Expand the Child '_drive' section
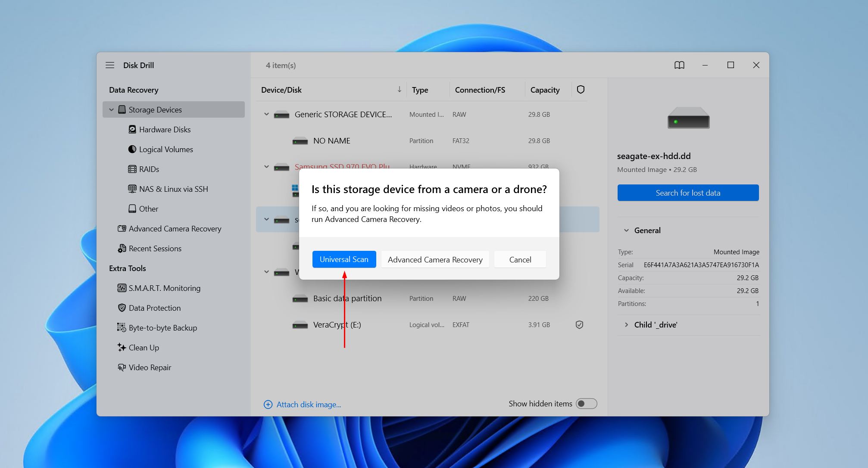 [x=626, y=325]
